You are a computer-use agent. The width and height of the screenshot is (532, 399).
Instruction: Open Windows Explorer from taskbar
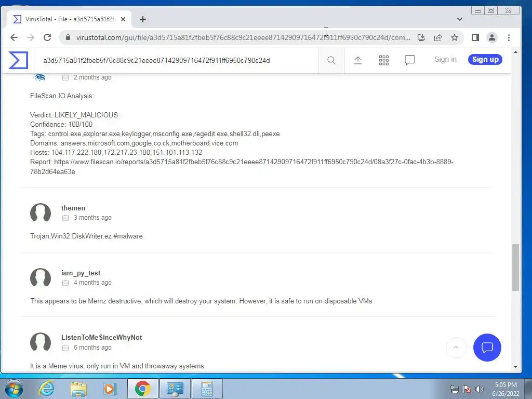click(78, 389)
